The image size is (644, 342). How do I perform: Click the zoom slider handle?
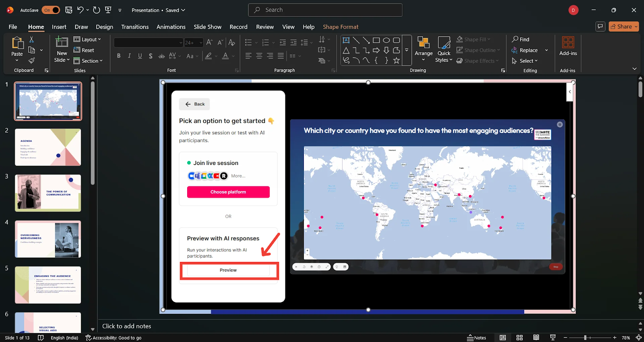click(585, 338)
